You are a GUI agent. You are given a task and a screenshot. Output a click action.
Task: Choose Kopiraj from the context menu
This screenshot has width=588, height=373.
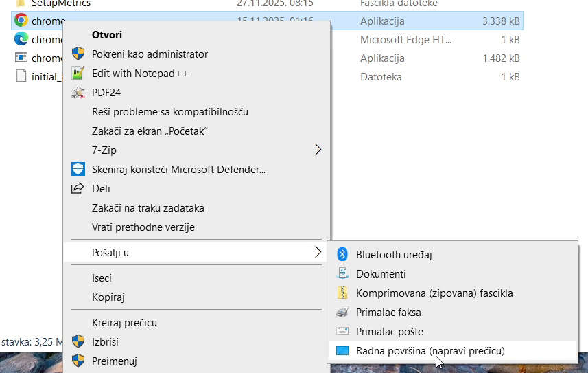click(x=108, y=297)
